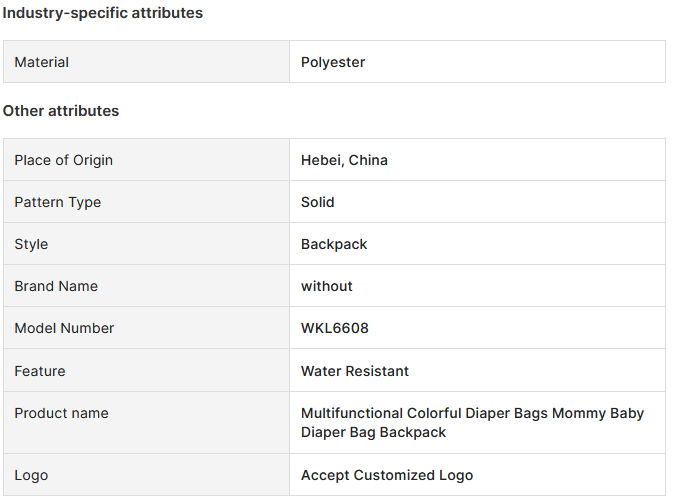Select the Logo label cell
This screenshot has height=496, width=676.
tap(147, 474)
